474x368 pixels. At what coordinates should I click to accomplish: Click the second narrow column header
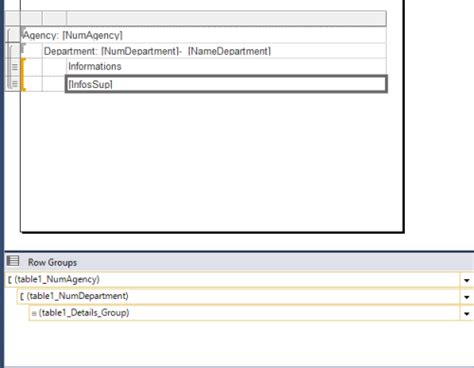click(54, 18)
